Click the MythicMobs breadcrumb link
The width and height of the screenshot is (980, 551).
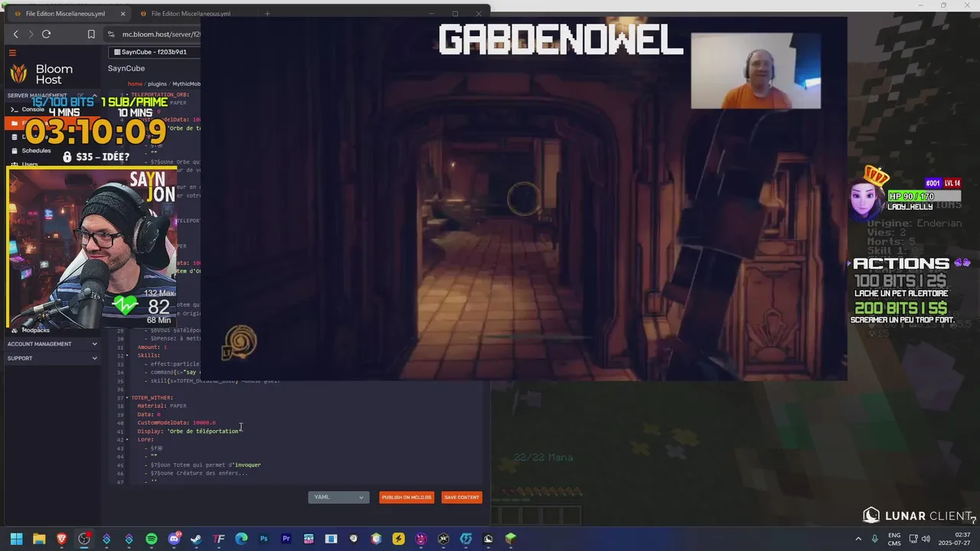[x=186, y=83]
